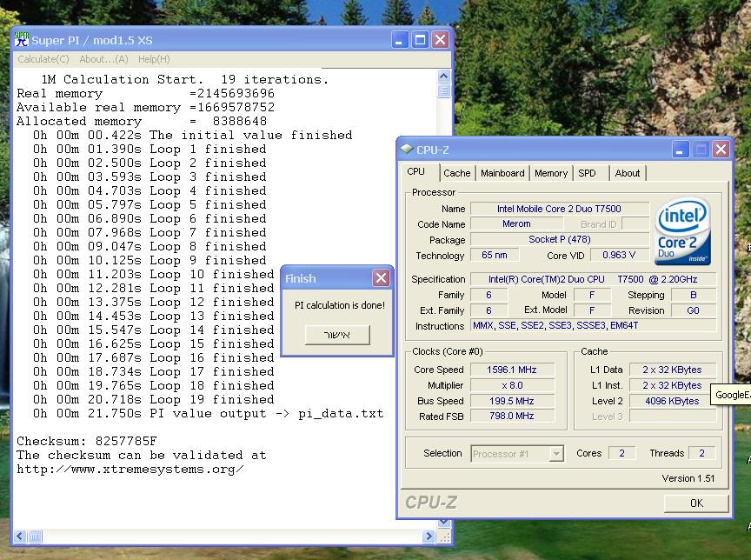
Task: Click the Rated FSB value 798.0 MHz
Action: [x=511, y=416]
